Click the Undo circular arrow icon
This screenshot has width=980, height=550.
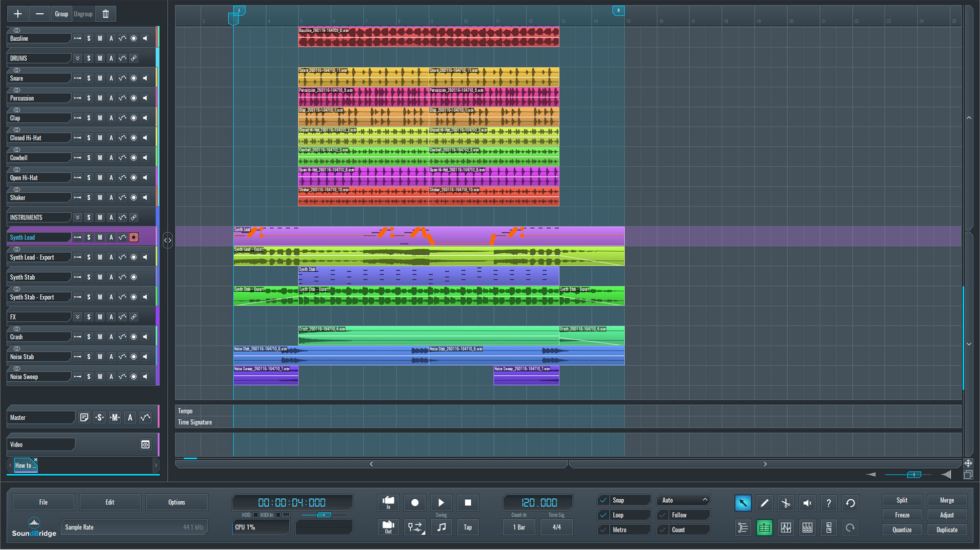tap(850, 503)
